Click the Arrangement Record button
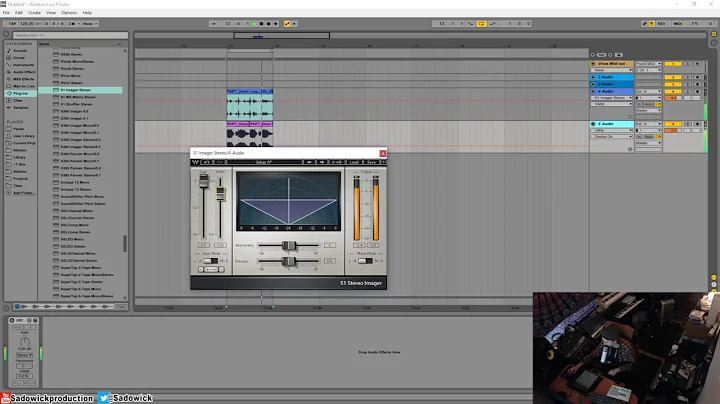The image size is (720, 404). (x=269, y=23)
